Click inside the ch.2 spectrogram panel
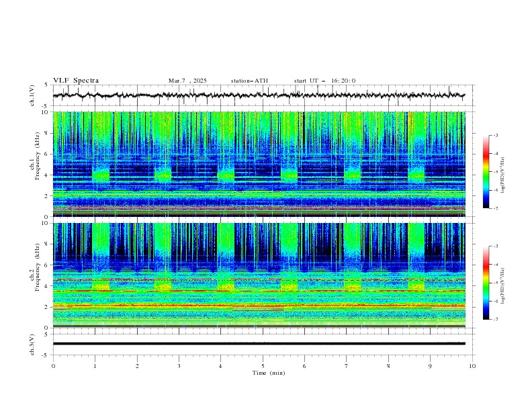532x411 pixels. coord(259,275)
